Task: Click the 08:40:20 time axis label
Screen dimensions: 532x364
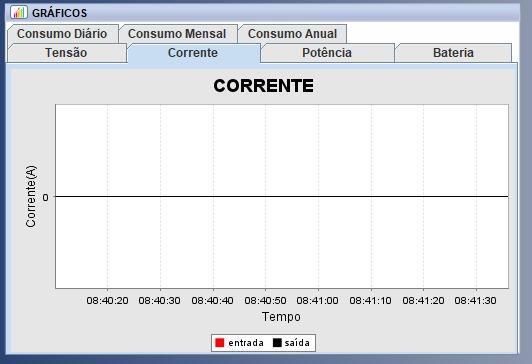Action: tap(107, 301)
